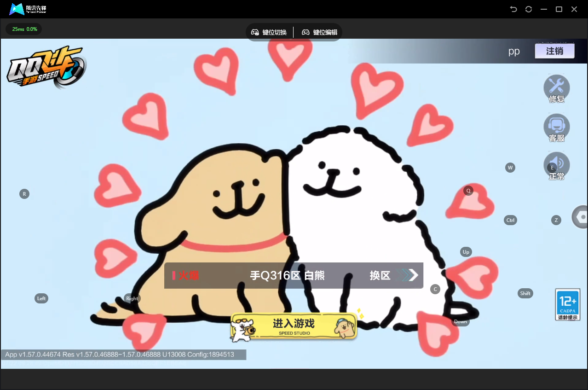Click the 25ms latency status indicator

(24, 29)
